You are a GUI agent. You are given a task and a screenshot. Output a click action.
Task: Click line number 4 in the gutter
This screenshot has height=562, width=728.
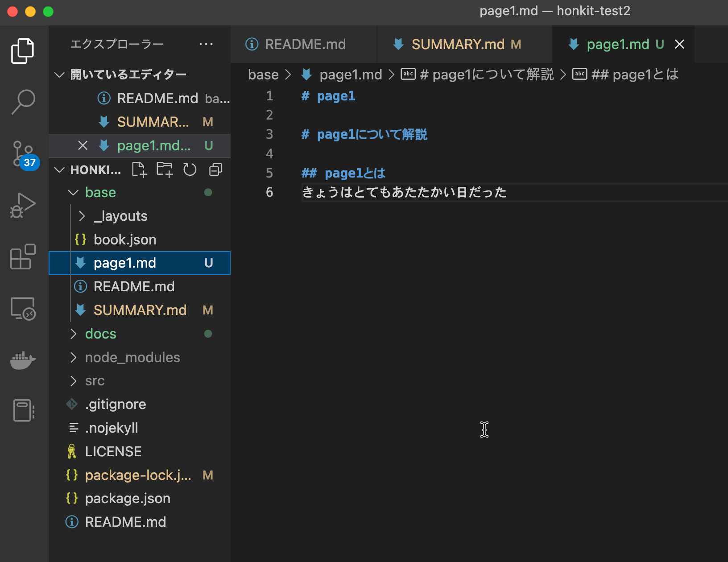pos(269,154)
